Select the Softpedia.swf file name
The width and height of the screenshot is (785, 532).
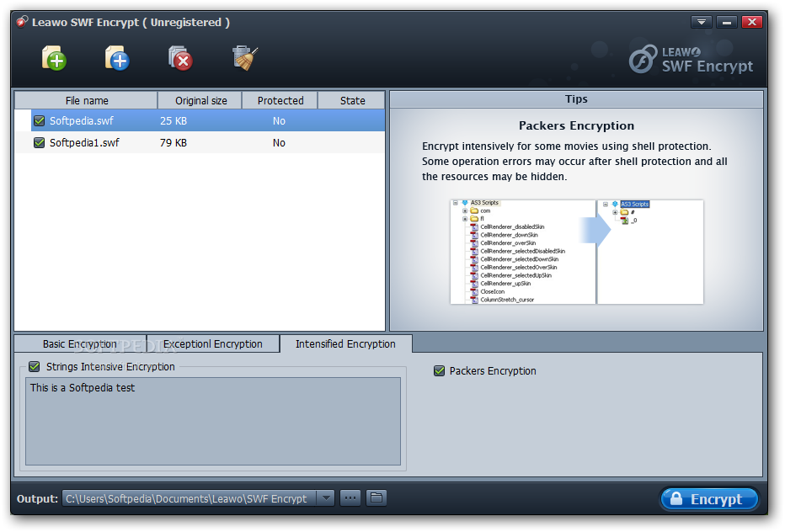81,120
